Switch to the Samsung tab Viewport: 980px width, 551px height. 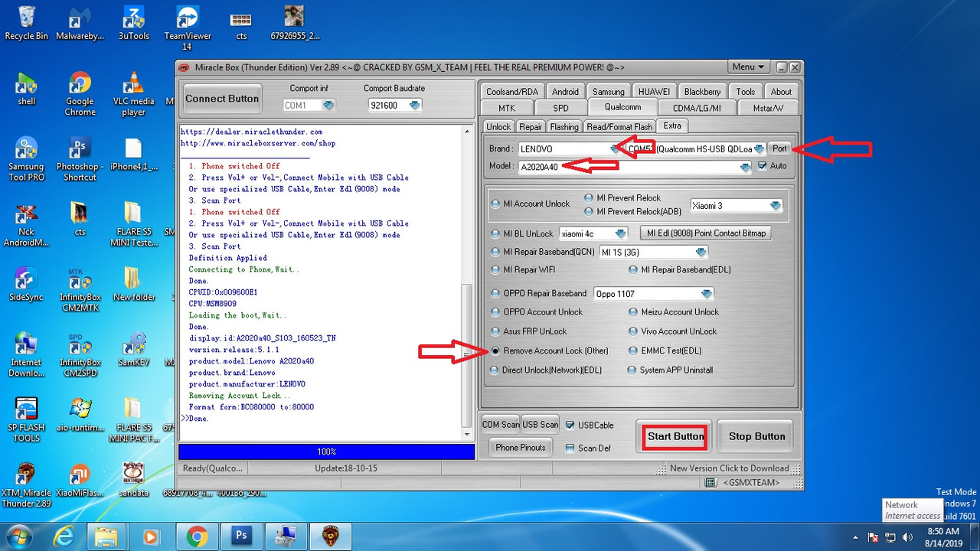pos(609,91)
